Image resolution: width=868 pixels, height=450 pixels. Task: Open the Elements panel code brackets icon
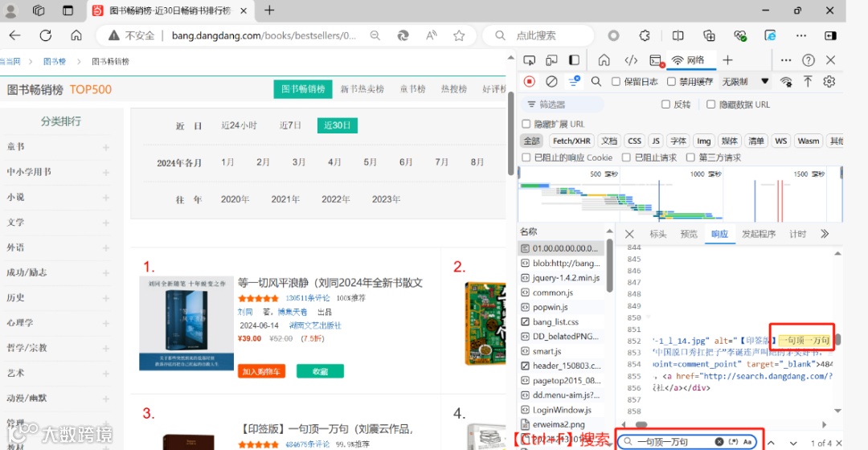tap(631, 60)
